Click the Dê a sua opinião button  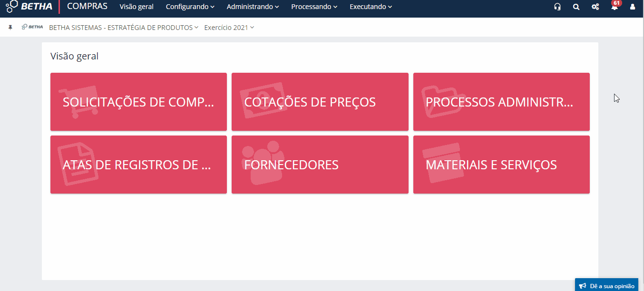coord(606,285)
